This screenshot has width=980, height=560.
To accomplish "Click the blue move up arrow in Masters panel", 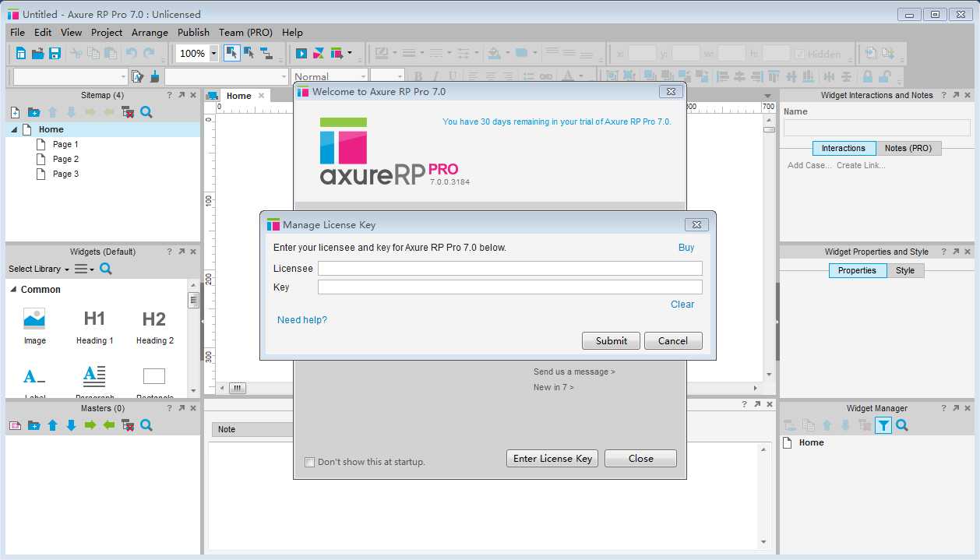I will click(x=52, y=425).
